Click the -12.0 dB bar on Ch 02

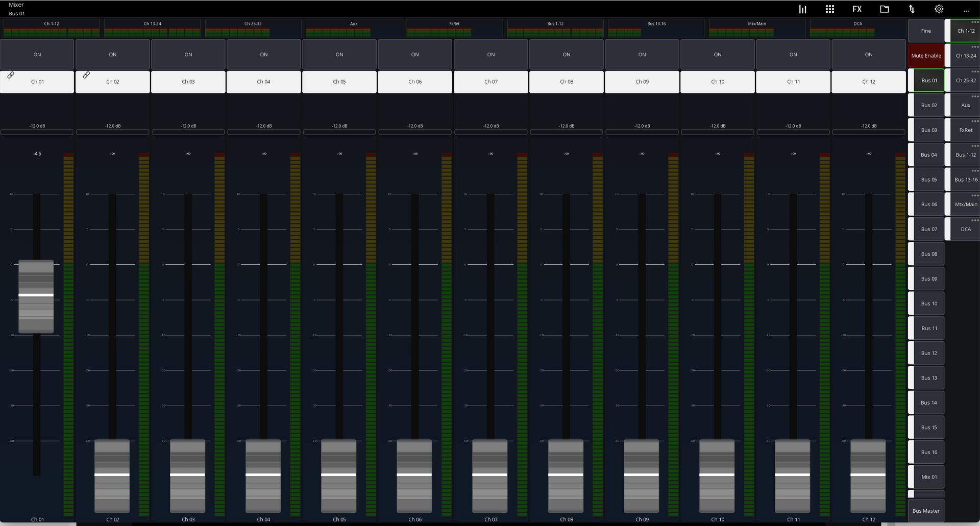(113, 132)
